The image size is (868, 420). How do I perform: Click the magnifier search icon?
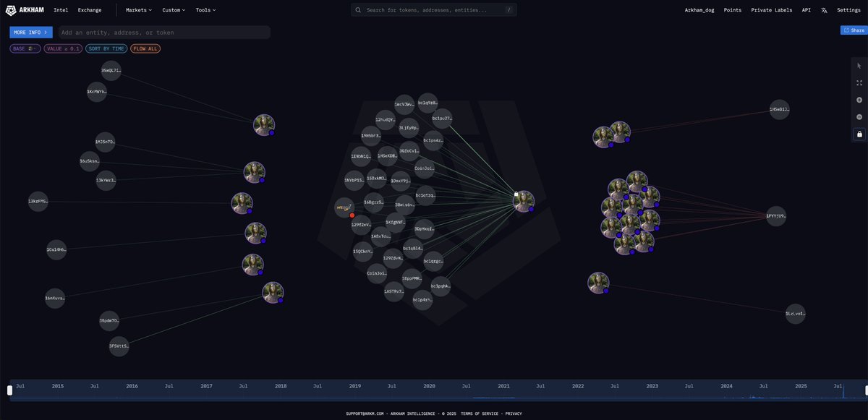(x=358, y=10)
